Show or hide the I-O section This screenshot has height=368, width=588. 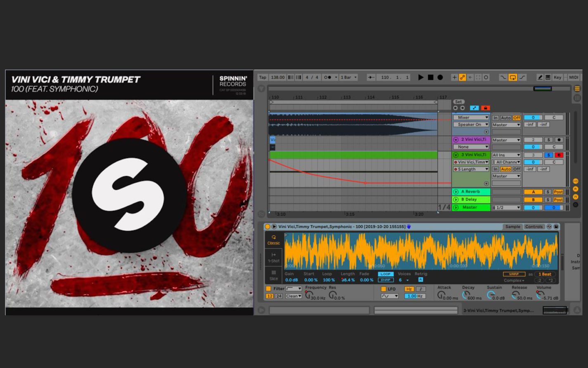pos(576,181)
